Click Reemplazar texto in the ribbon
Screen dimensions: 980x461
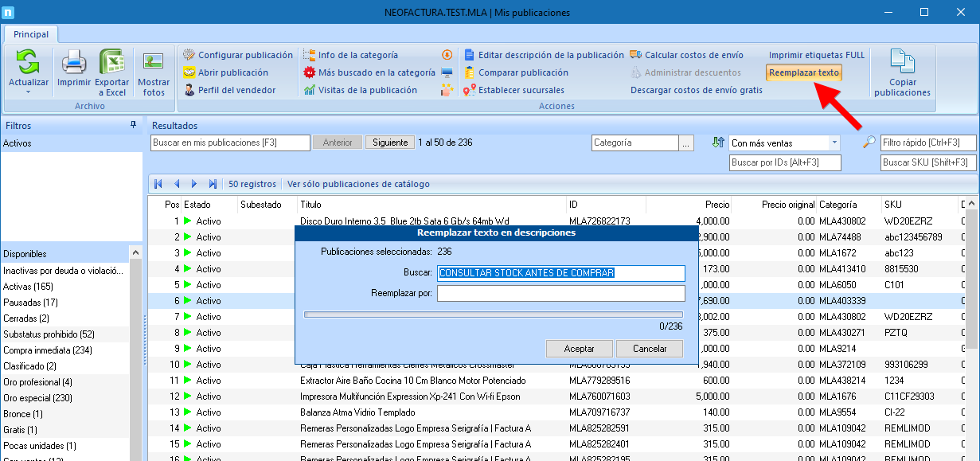pyautogui.click(x=804, y=72)
